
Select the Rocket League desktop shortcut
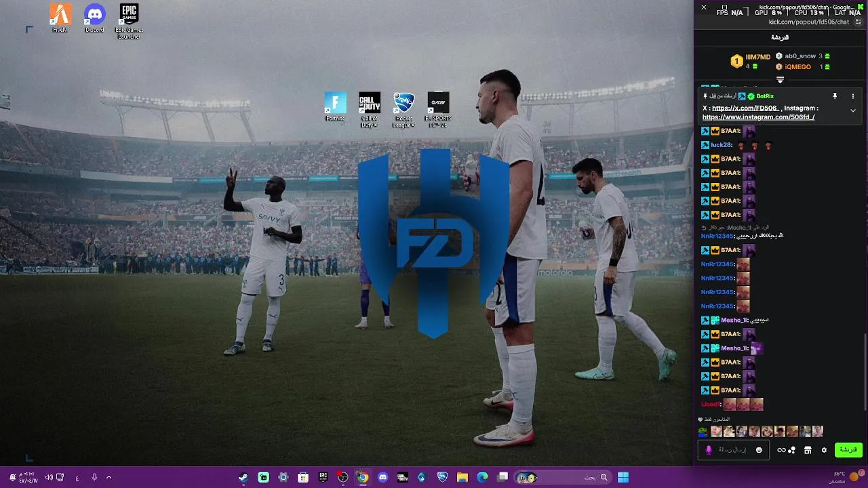[x=403, y=110]
